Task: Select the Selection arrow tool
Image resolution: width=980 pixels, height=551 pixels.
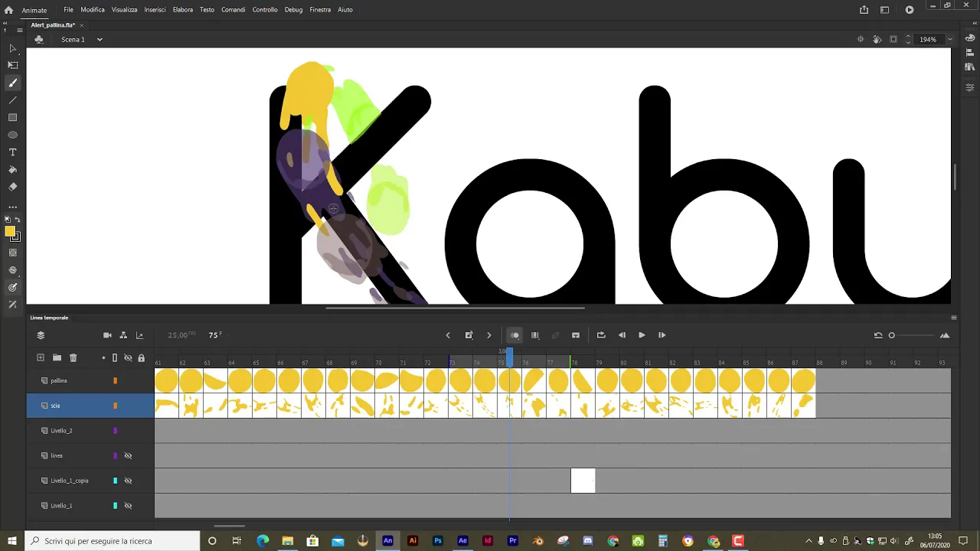Action: click(x=12, y=48)
